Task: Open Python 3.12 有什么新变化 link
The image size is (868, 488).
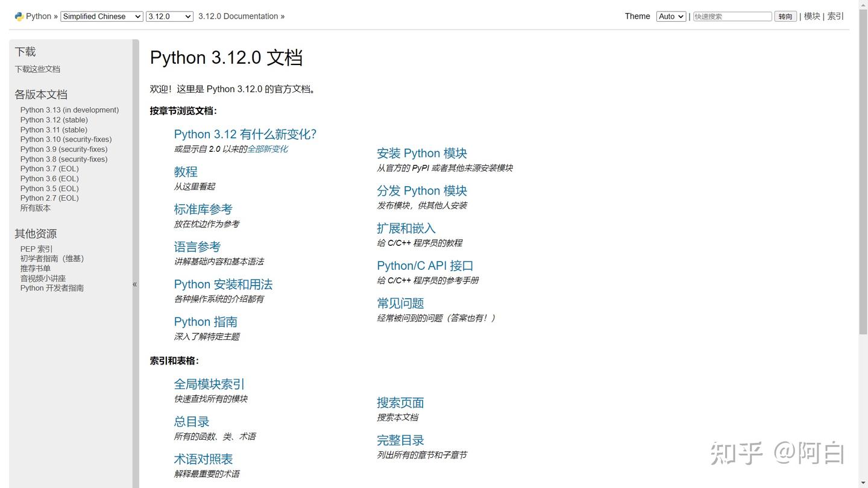Action: tap(245, 134)
